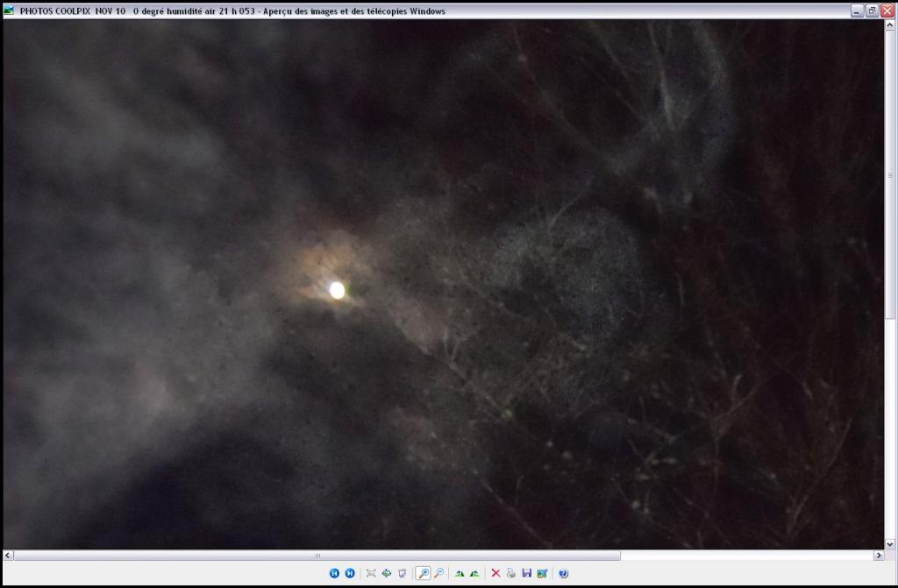The height and width of the screenshot is (588, 898).
Task: Restore down the picture viewer window
Action: pyautogui.click(x=873, y=11)
